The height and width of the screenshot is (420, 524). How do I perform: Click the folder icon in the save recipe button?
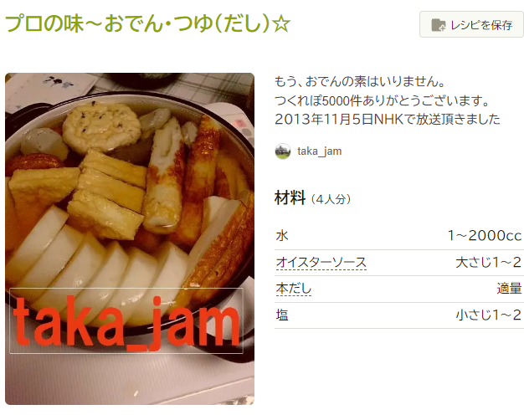(x=438, y=25)
